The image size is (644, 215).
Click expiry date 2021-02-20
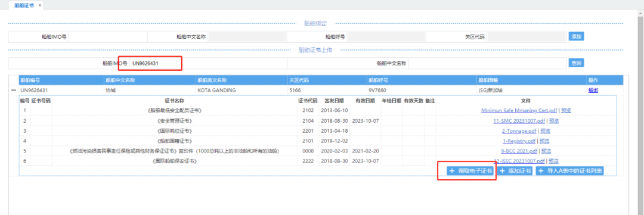(x=366, y=151)
